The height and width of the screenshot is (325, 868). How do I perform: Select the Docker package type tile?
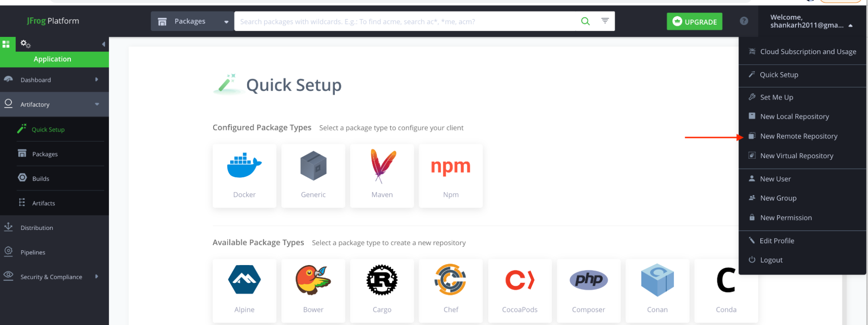(x=244, y=176)
